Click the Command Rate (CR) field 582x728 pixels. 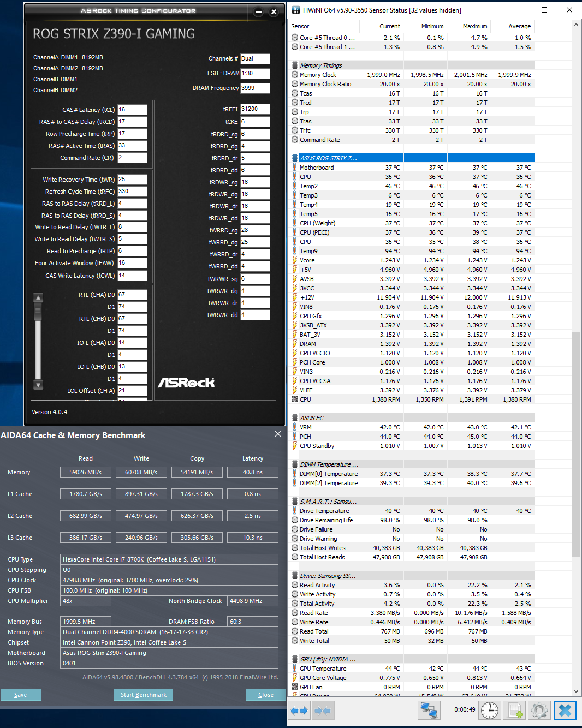click(132, 158)
